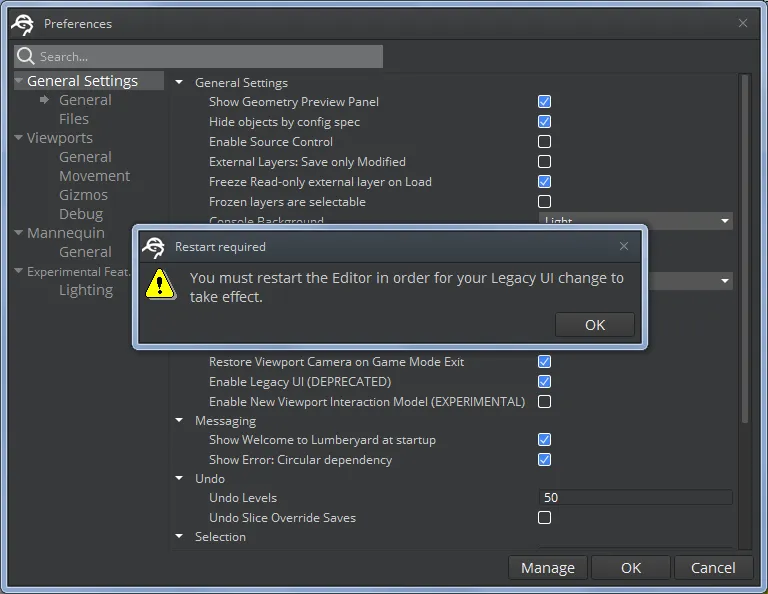Click OK in Restart required dialog
This screenshot has width=768, height=594.
595,325
